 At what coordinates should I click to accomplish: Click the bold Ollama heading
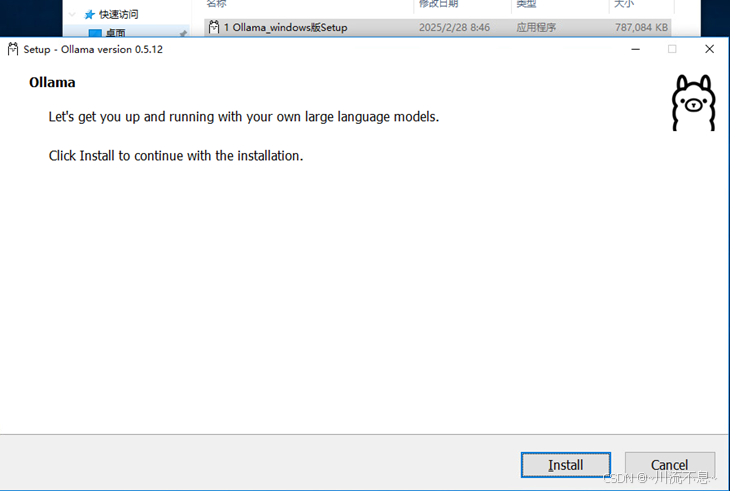(x=52, y=82)
